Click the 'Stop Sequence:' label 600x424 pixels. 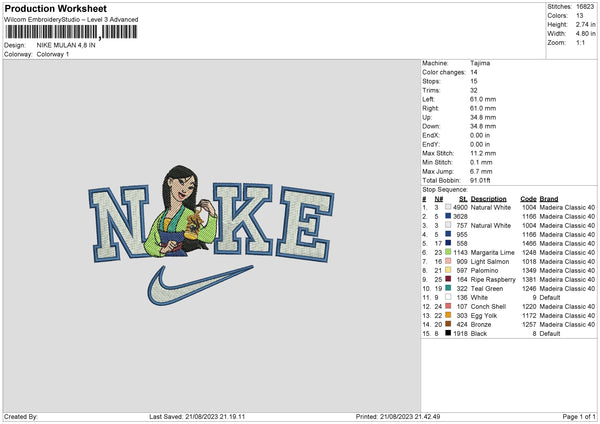click(445, 189)
